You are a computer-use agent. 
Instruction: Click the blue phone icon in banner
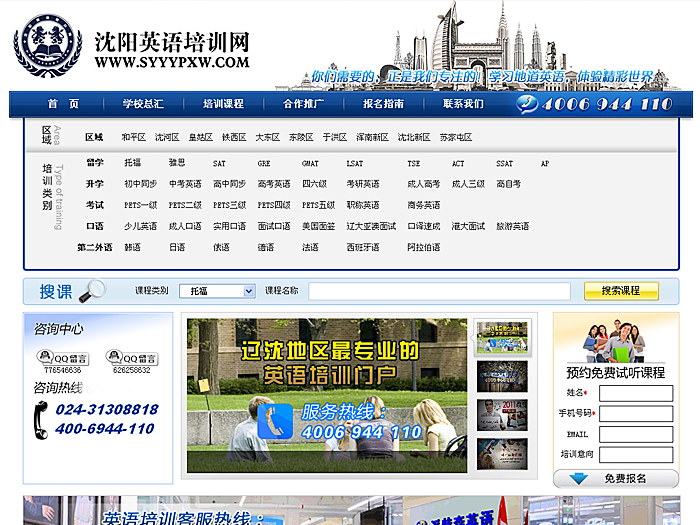point(275,421)
